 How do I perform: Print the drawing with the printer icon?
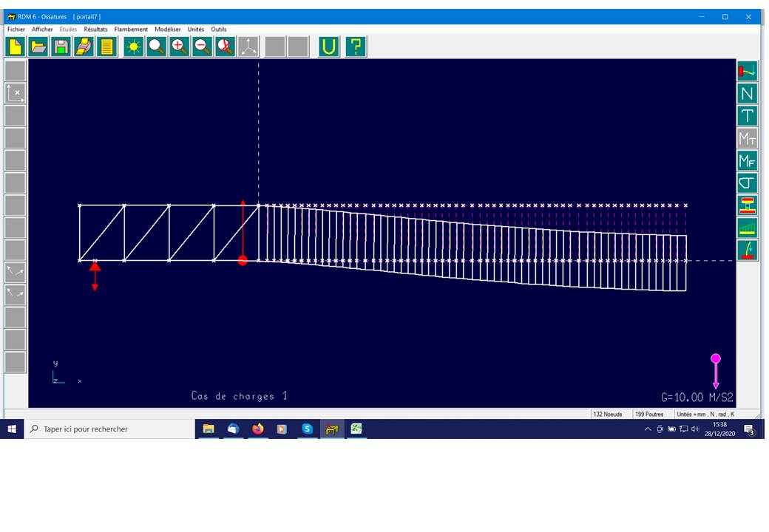84,47
